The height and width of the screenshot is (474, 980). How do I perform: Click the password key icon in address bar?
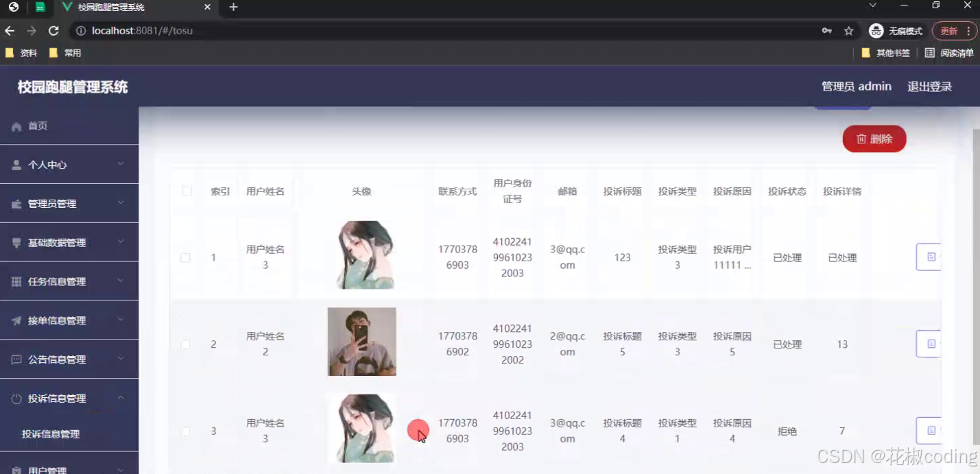click(827, 31)
